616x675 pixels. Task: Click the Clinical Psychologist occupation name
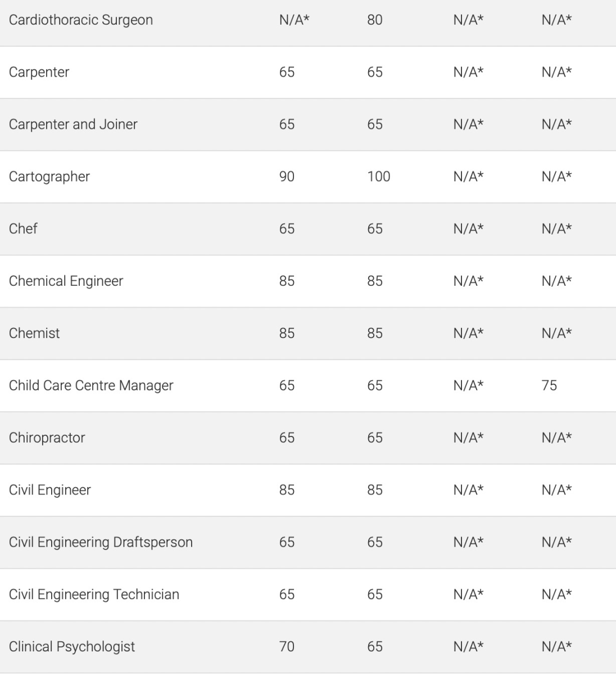point(72,647)
